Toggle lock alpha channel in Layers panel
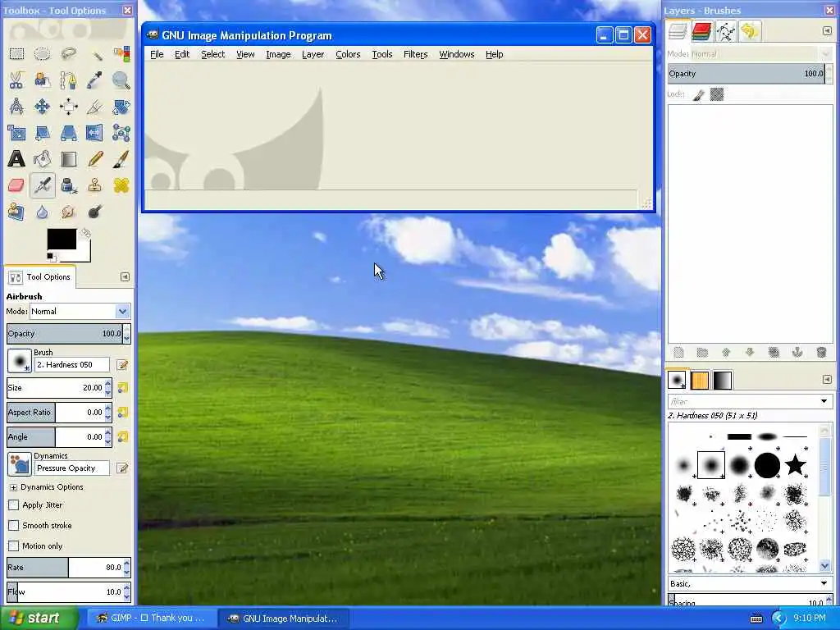840x630 pixels. pos(717,95)
